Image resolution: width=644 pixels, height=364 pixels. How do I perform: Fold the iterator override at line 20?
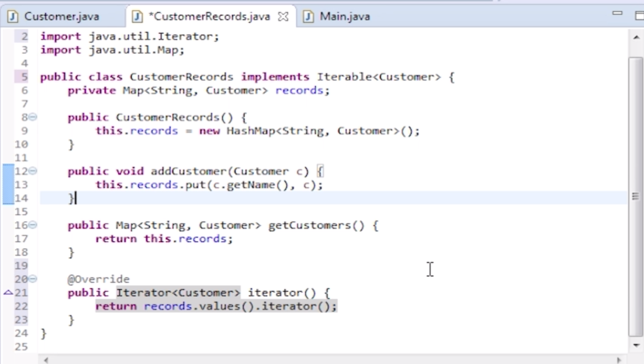coord(33,279)
